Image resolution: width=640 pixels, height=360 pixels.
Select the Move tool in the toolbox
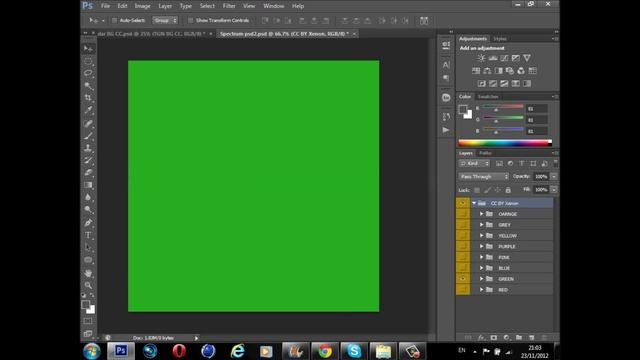[88, 49]
